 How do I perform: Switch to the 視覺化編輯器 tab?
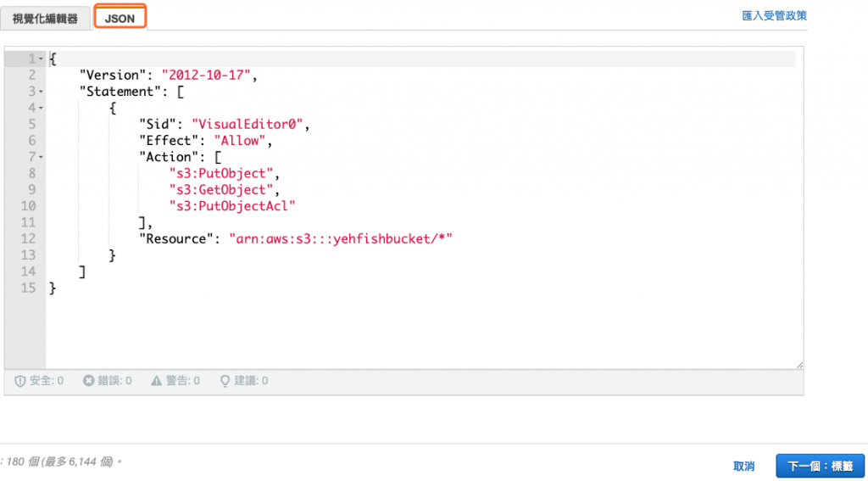tap(46, 19)
